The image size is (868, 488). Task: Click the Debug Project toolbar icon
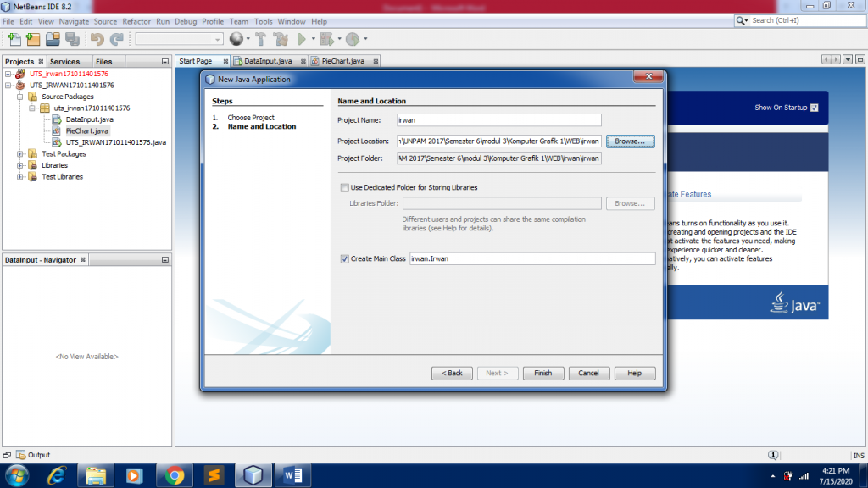[x=328, y=39]
